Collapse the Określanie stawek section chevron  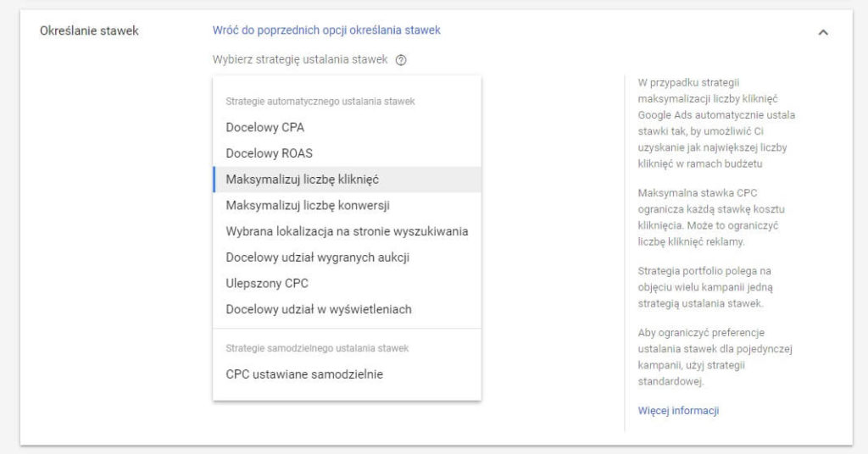(x=823, y=33)
